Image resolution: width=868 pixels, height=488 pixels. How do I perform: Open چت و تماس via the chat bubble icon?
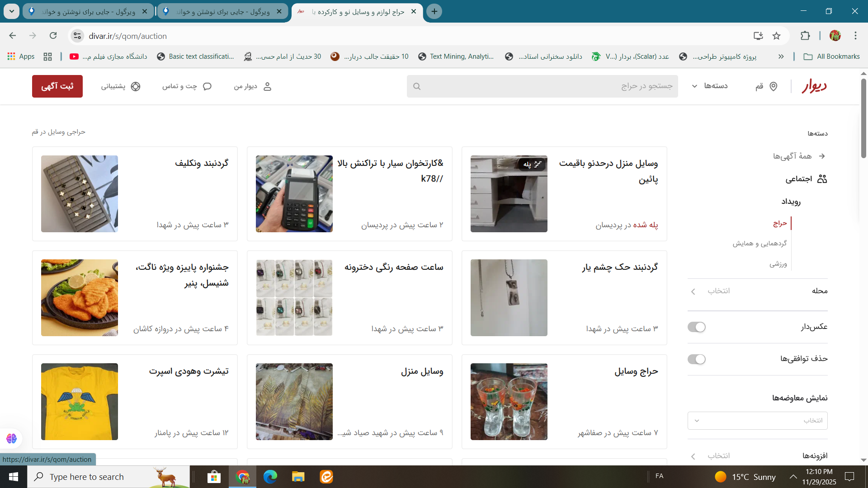click(x=207, y=86)
